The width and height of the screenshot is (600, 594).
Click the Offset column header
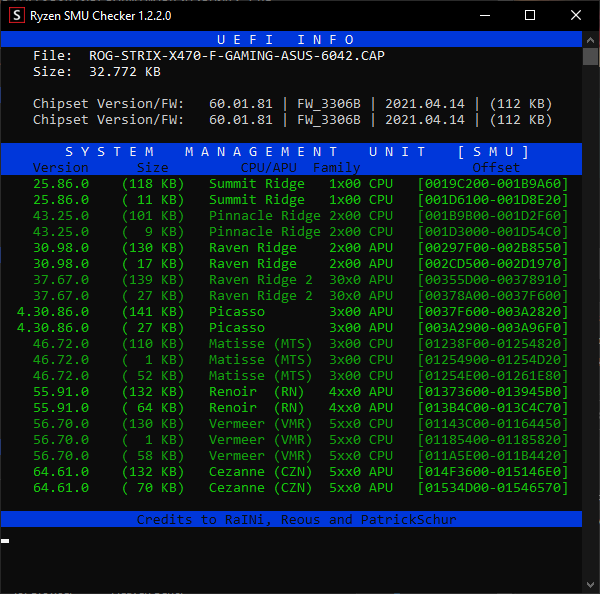tap(496, 168)
